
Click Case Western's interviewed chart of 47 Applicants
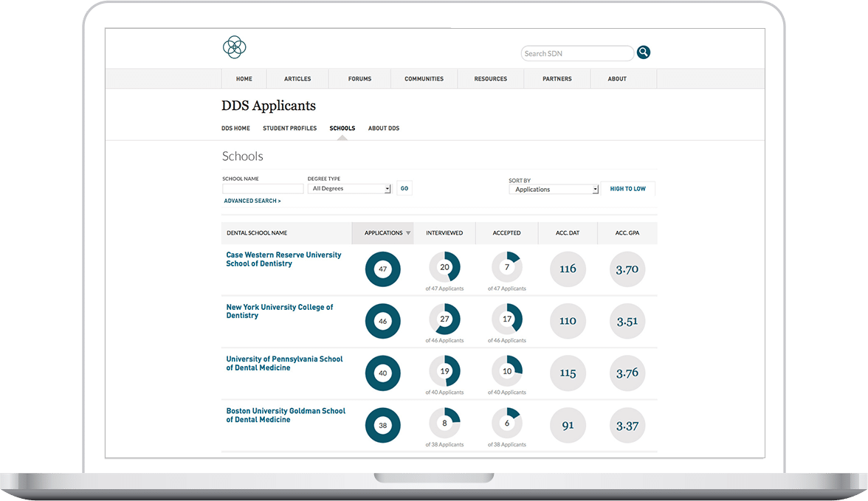point(444,269)
